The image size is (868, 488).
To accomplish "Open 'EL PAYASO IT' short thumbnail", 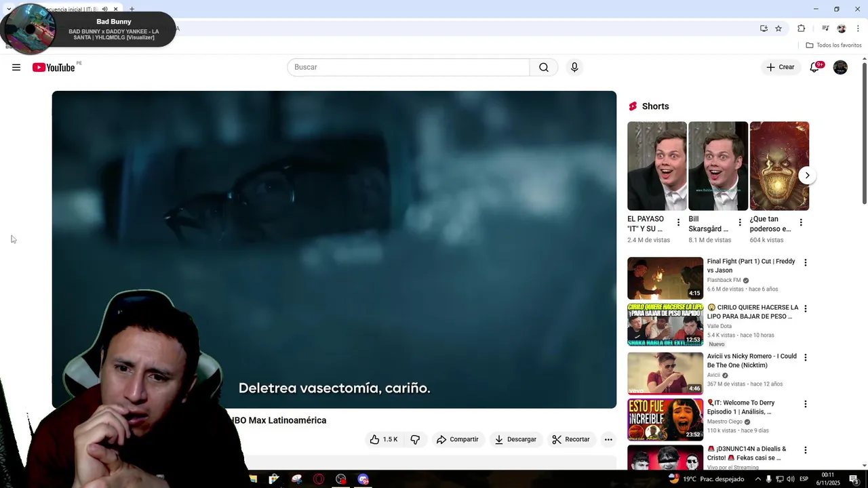I will point(657,166).
